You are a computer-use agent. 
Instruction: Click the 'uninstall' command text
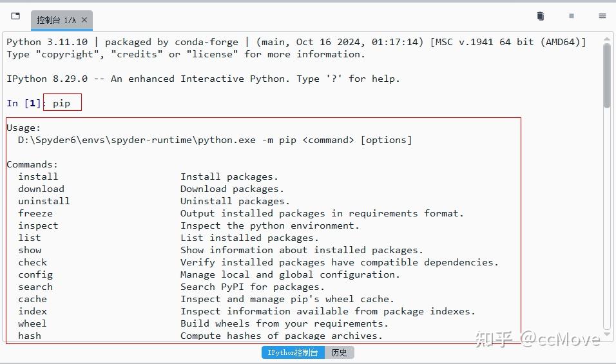point(44,201)
